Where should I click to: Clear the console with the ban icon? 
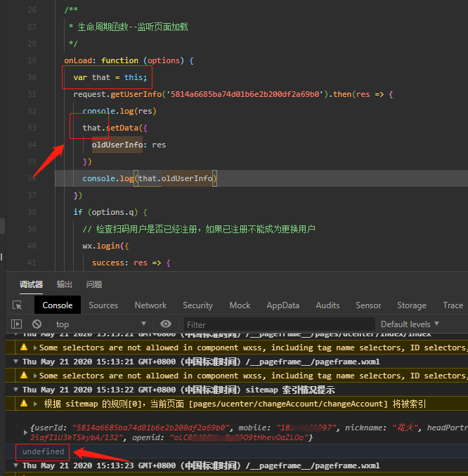pos(37,324)
